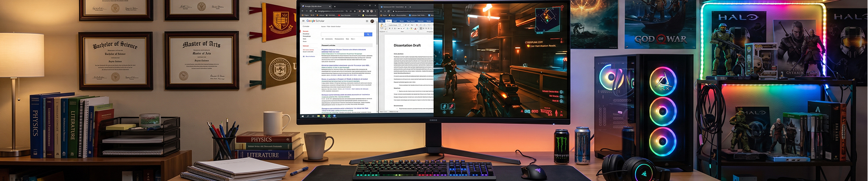Open the Google Scholar hamburger menu
The height and width of the screenshot is (181, 868).
(x=303, y=21)
